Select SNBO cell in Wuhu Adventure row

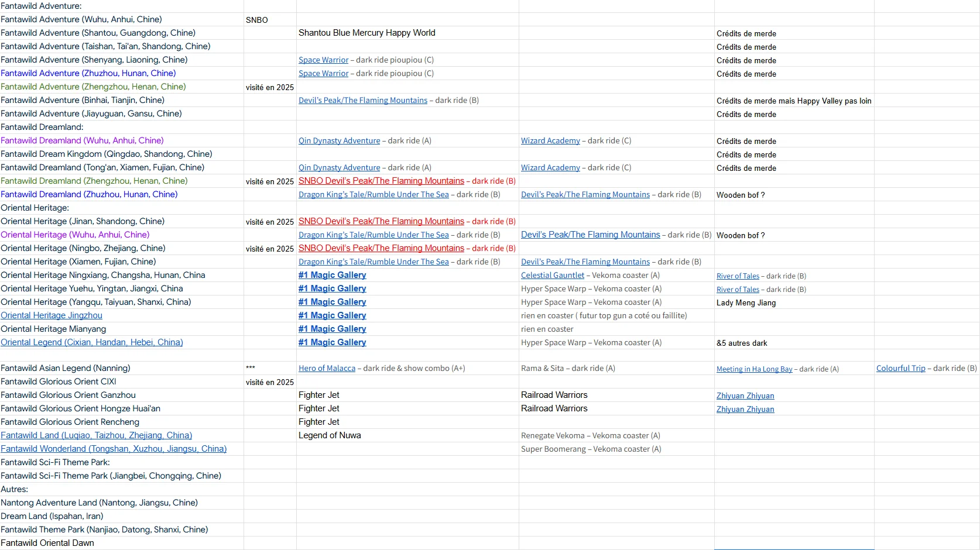click(270, 19)
